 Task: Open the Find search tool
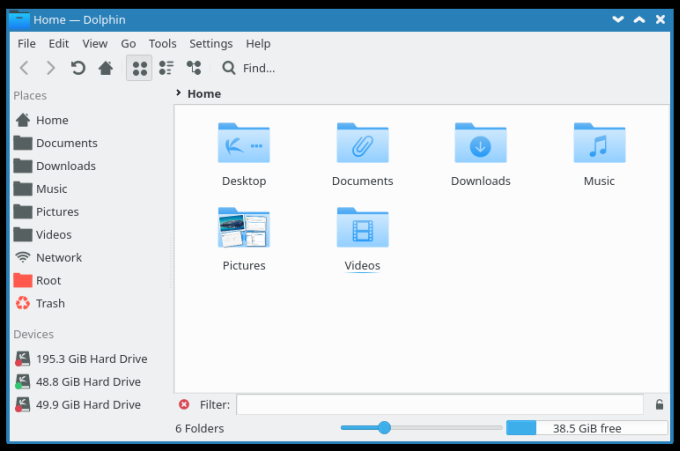[x=248, y=68]
